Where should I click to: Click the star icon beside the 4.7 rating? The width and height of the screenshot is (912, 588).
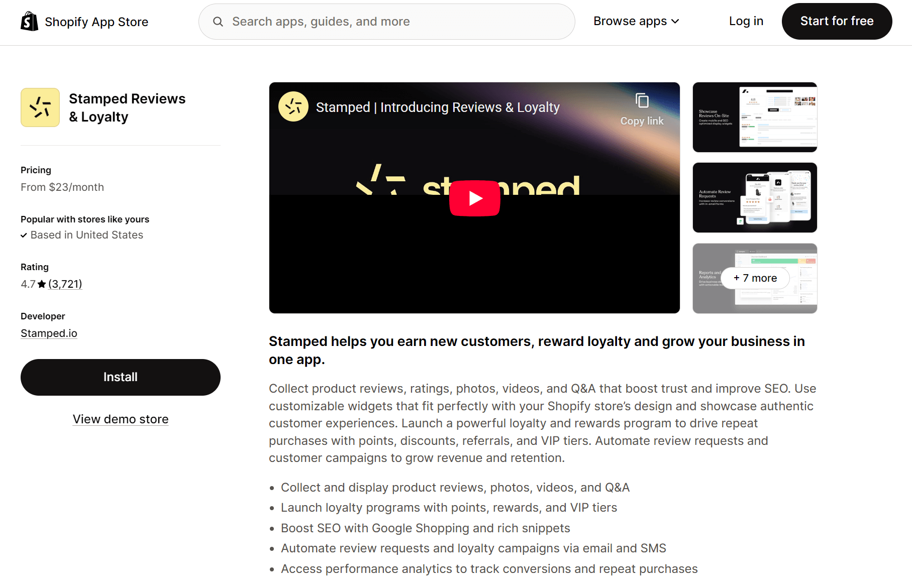[x=41, y=284]
